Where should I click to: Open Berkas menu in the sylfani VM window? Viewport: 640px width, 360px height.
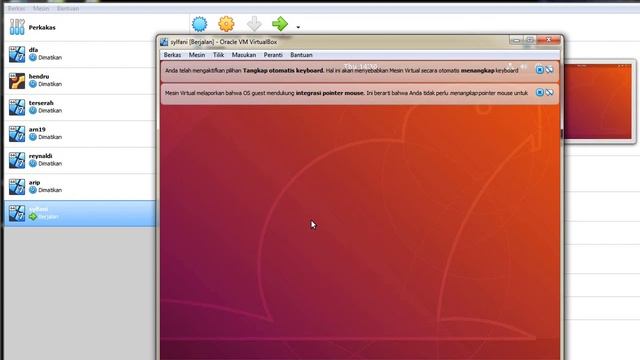(172, 55)
